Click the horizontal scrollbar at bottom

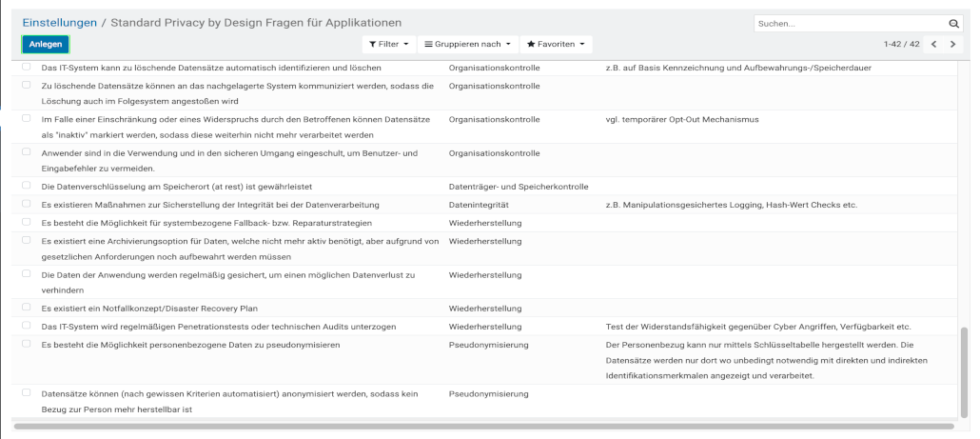pos(476,426)
